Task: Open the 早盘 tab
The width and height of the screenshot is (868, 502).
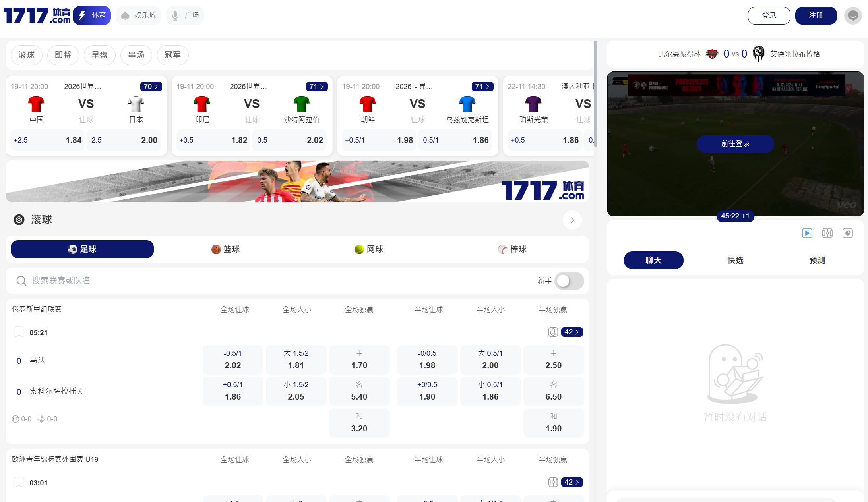Action: point(99,55)
